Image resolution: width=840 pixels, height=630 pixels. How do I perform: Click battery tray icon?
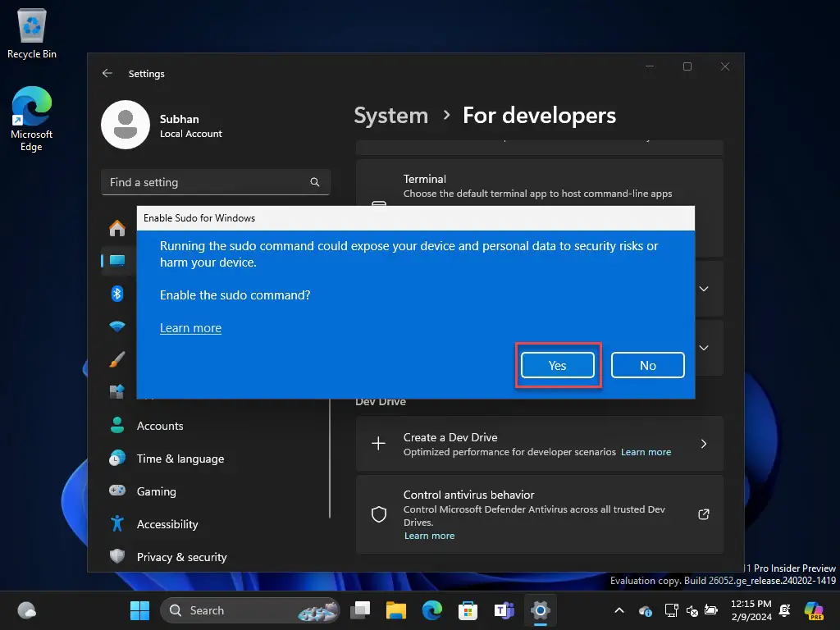711,610
